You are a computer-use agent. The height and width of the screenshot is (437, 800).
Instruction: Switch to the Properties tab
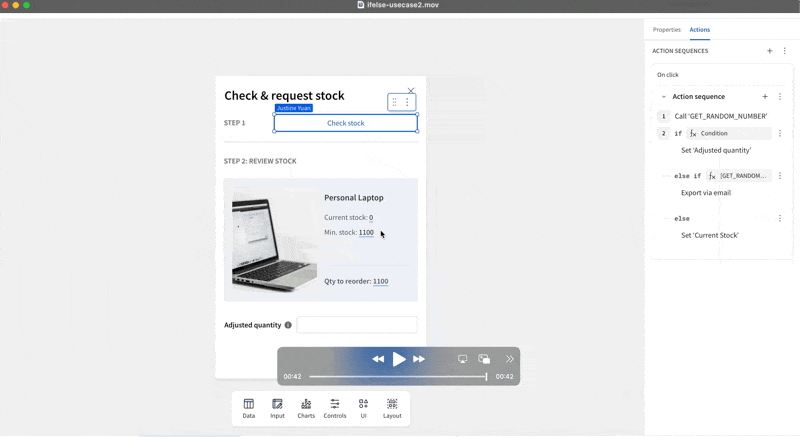pos(666,30)
